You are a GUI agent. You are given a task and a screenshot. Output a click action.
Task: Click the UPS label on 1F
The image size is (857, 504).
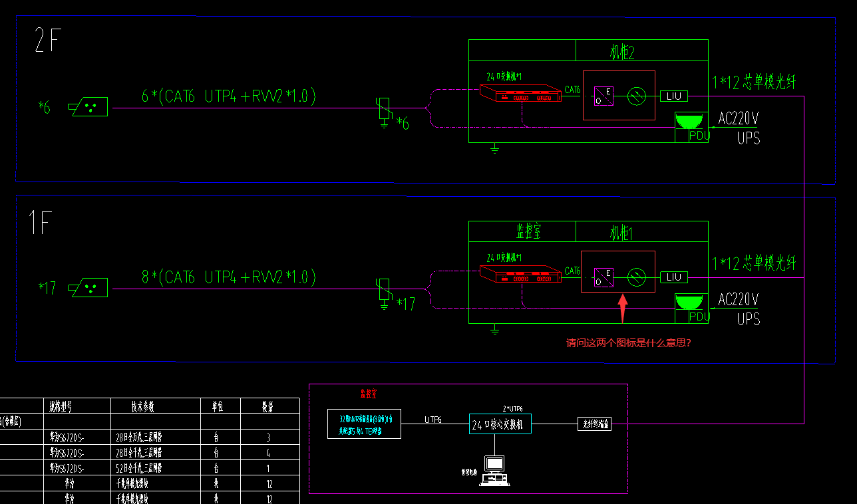pyautogui.click(x=749, y=320)
